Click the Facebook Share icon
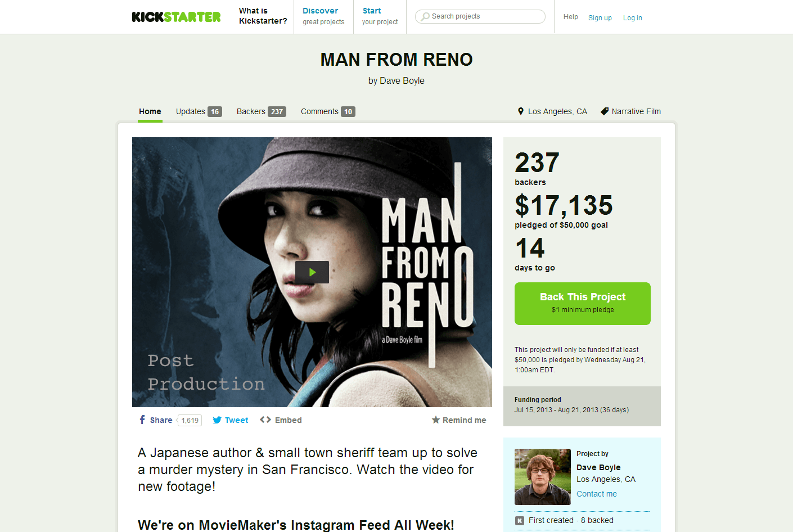The image size is (793, 532). pyautogui.click(x=142, y=420)
